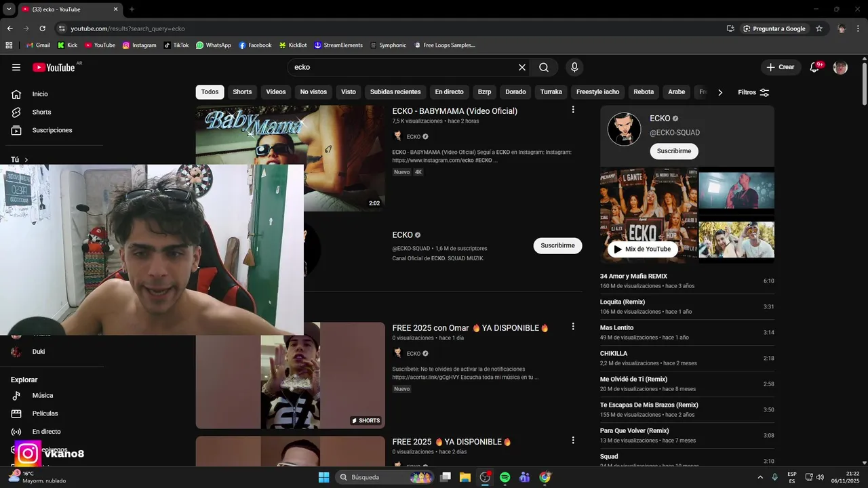Screen dimensions: 868x488
Task: Open File Explorer from the taskbar
Action: (x=465, y=477)
